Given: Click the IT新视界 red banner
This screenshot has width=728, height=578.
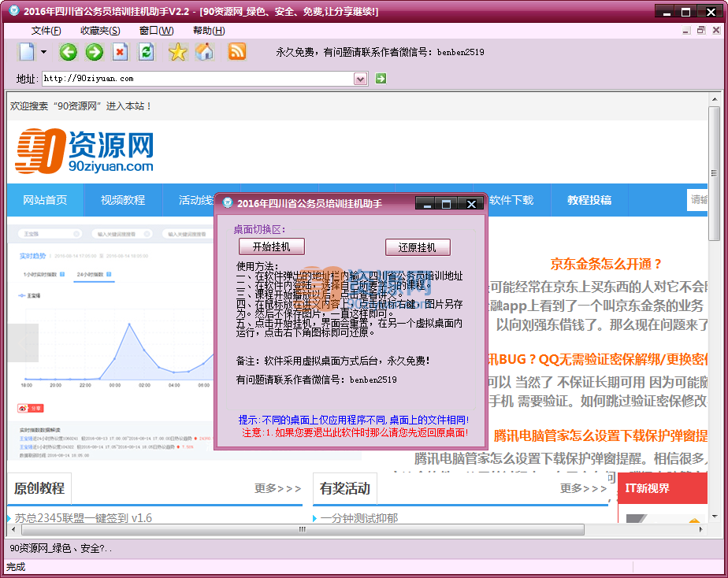Looking at the screenshot, I should [663, 488].
